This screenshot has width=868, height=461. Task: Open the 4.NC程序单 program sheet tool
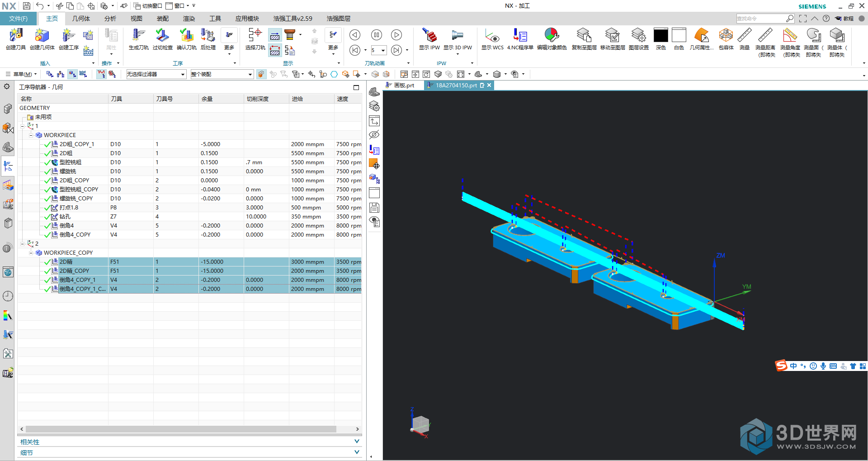(520, 35)
